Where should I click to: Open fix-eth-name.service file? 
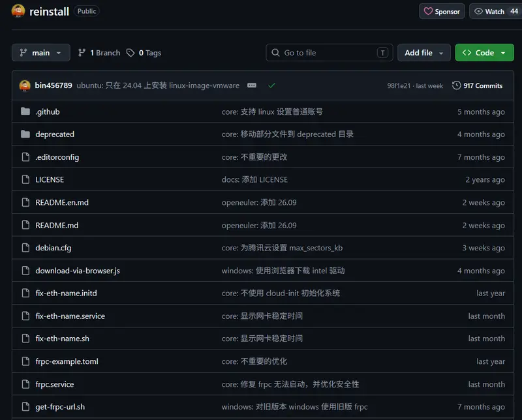[x=70, y=316]
